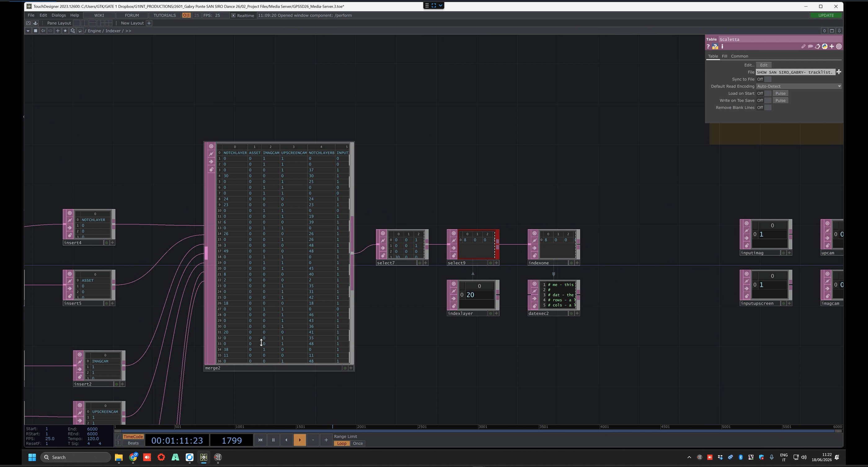
Task: Click the Edit button for table
Action: [x=764, y=65]
